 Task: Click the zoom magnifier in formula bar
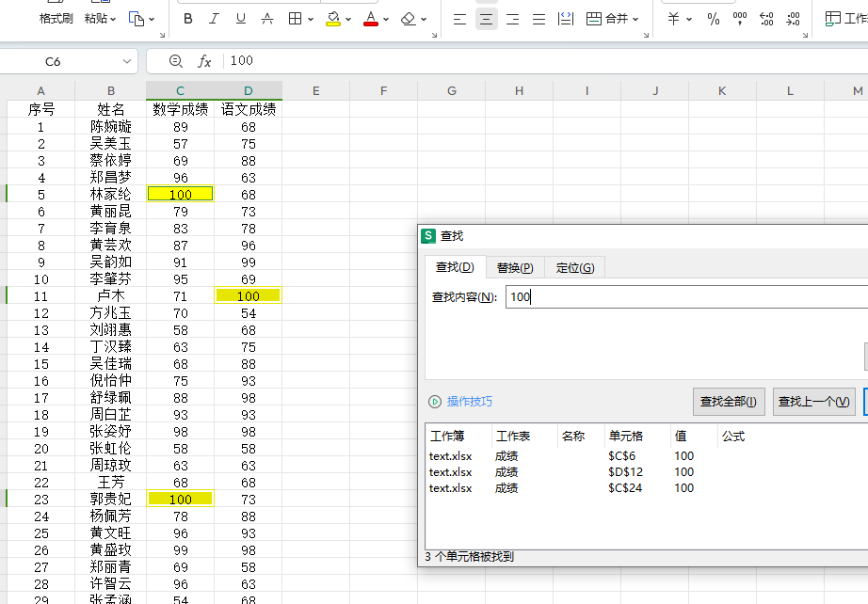(176, 61)
